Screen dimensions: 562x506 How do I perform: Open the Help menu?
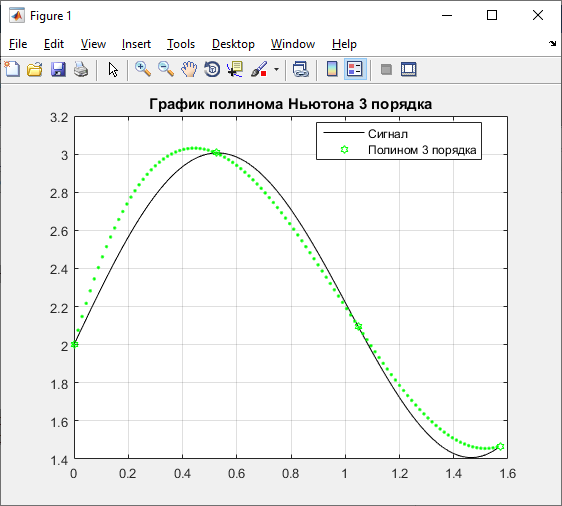click(x=344, y=44)
